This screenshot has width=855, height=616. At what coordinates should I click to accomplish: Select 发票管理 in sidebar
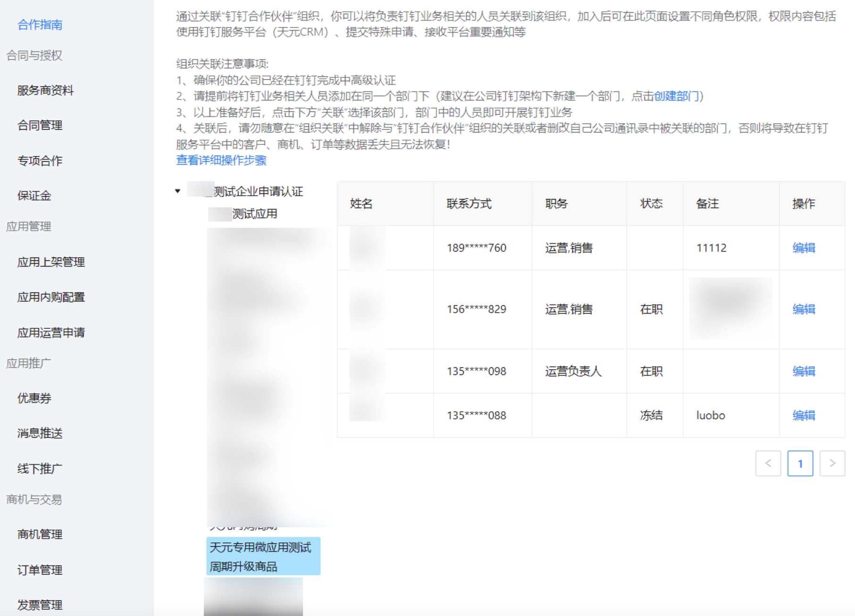pyautogui.click(x=40, y=605)
